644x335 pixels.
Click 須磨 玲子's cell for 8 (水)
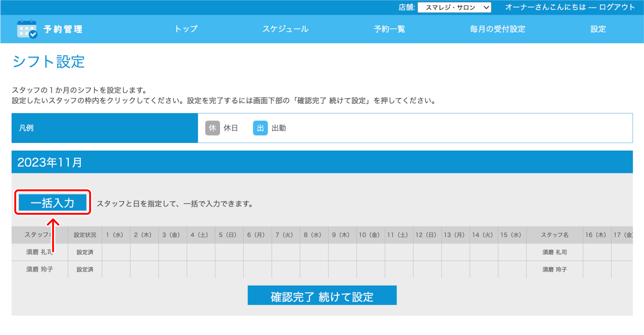click(314, 270)
